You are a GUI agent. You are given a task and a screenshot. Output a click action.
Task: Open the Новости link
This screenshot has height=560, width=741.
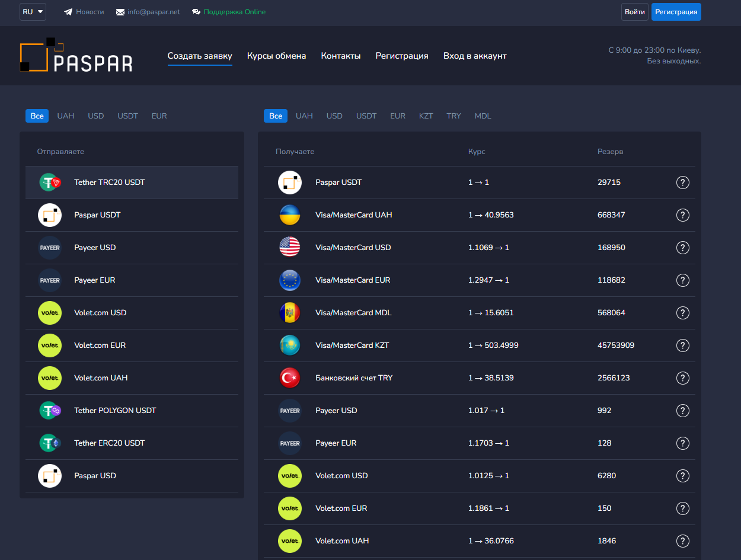click(90, 12)
